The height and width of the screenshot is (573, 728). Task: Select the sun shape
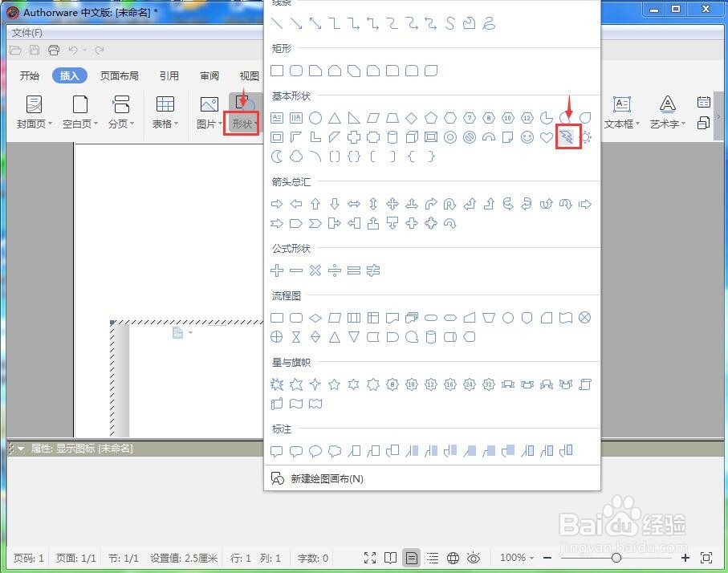(586, 137)
